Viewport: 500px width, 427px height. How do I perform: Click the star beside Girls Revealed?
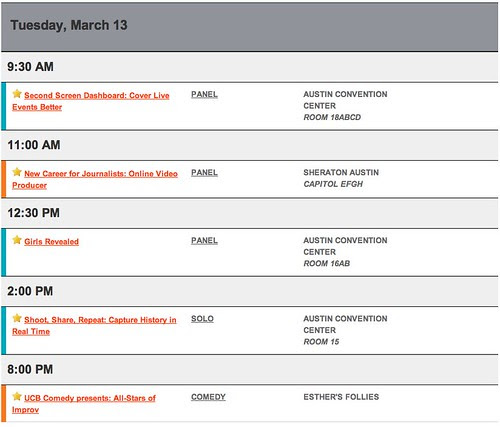[17, 240]
